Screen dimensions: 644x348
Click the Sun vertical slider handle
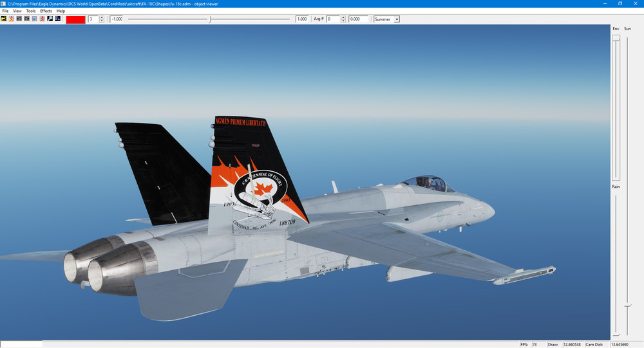click(x=627, y=306)
